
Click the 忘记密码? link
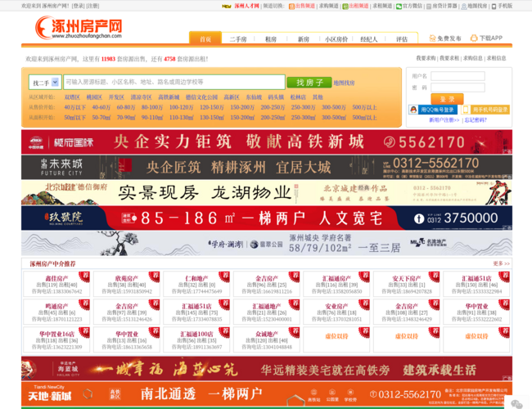pos(476,120)
